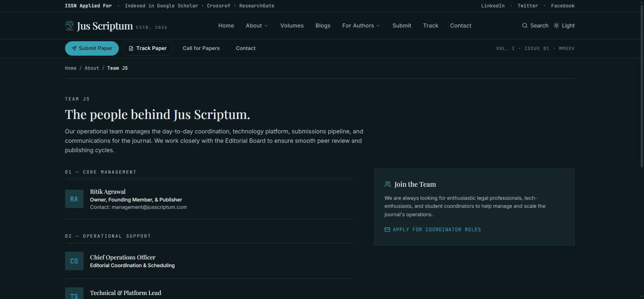Screen dimensions: 644x299
Task: Open the Home menu item
Action: (x=226, y=25)
